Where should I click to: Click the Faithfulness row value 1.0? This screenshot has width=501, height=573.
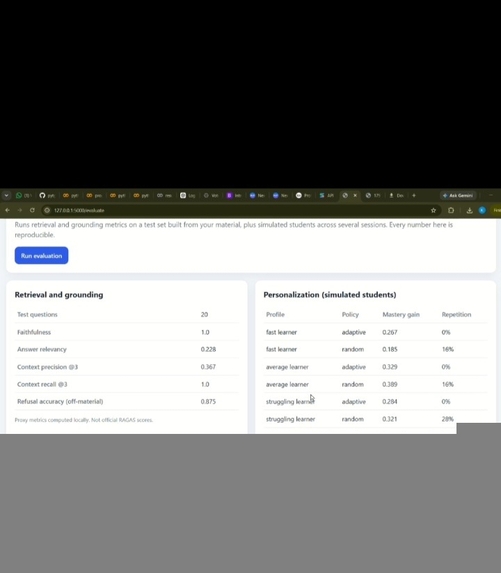point(205,332)
